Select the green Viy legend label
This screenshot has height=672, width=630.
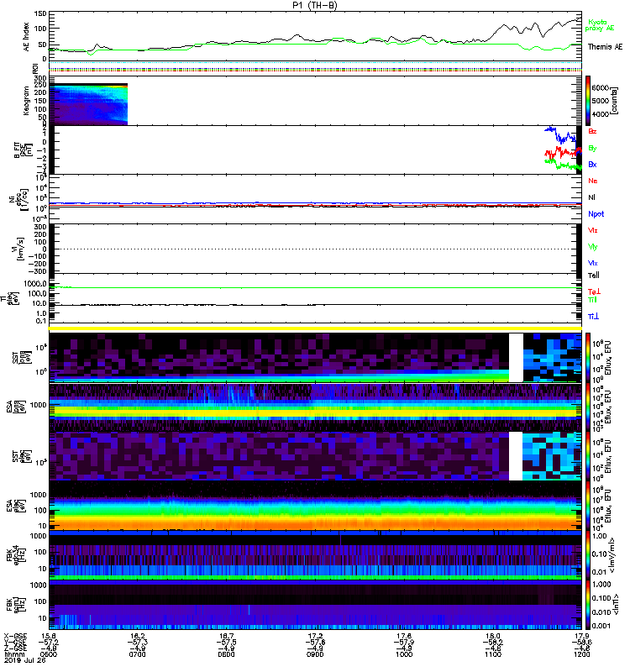click(593, 247)
